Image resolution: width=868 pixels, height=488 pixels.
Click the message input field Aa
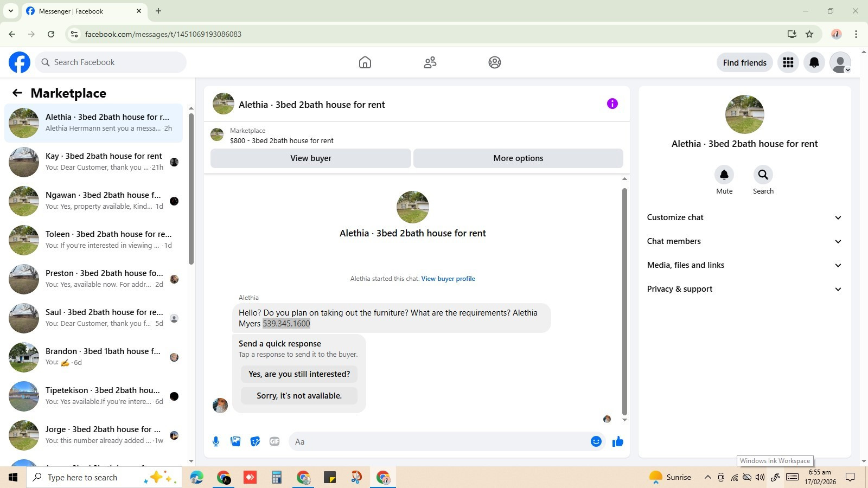438,441
